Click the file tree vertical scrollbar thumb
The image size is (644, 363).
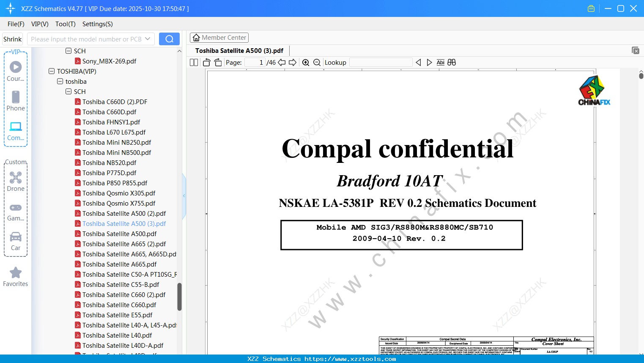(x=180, y=297)
